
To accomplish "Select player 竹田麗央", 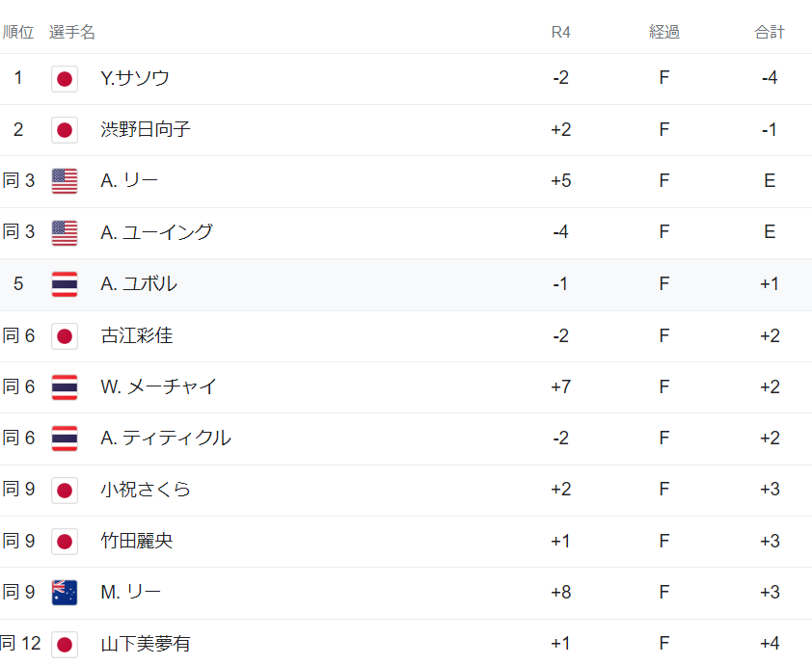I will 137,541.
